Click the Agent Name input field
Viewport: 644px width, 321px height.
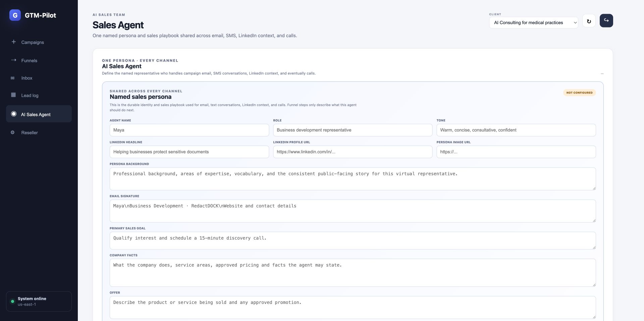189,130
